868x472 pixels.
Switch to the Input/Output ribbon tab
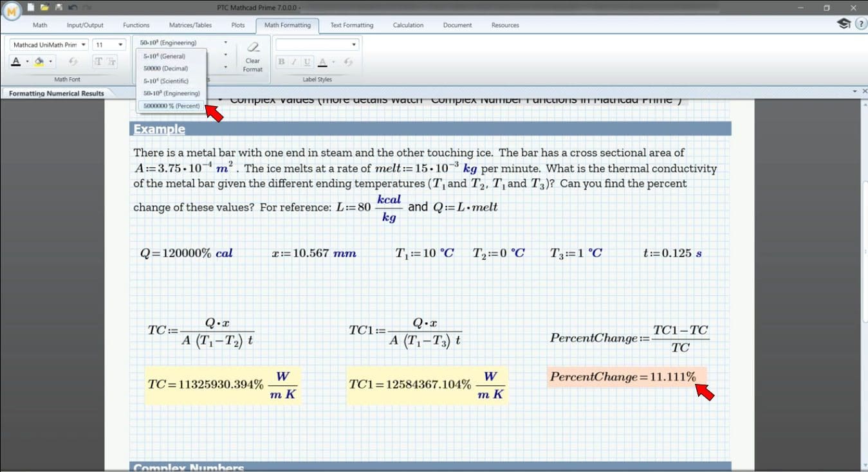85,25
